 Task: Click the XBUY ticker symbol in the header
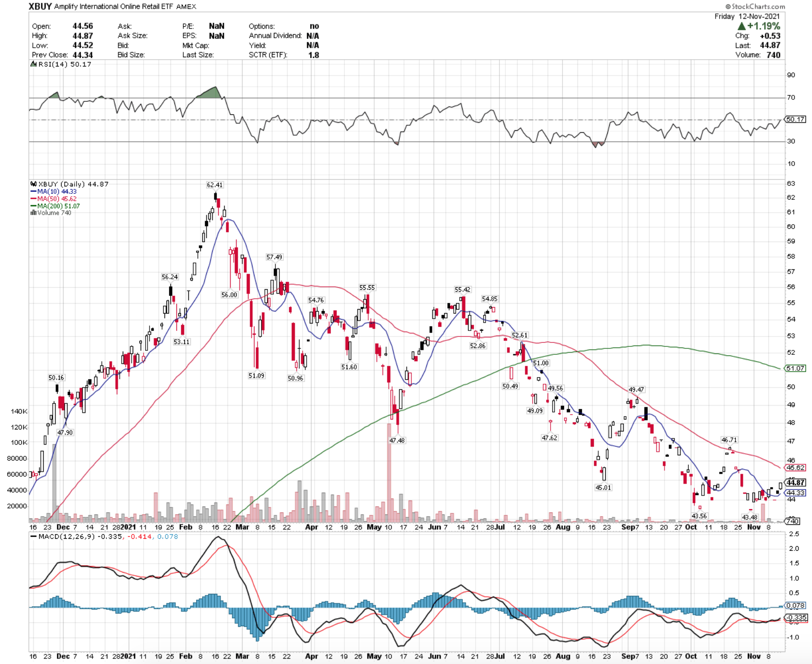[40, 6]
